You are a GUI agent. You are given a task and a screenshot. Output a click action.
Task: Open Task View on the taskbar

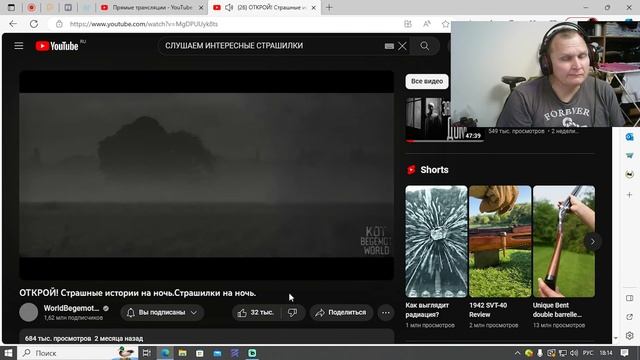point(147,353)
